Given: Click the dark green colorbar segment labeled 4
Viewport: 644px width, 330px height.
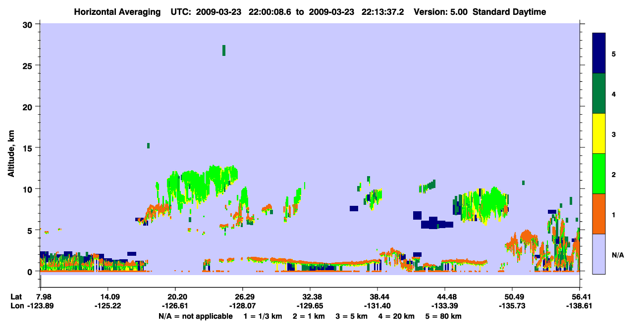Looking at the screenshot, I should click(x=599, y=94).
